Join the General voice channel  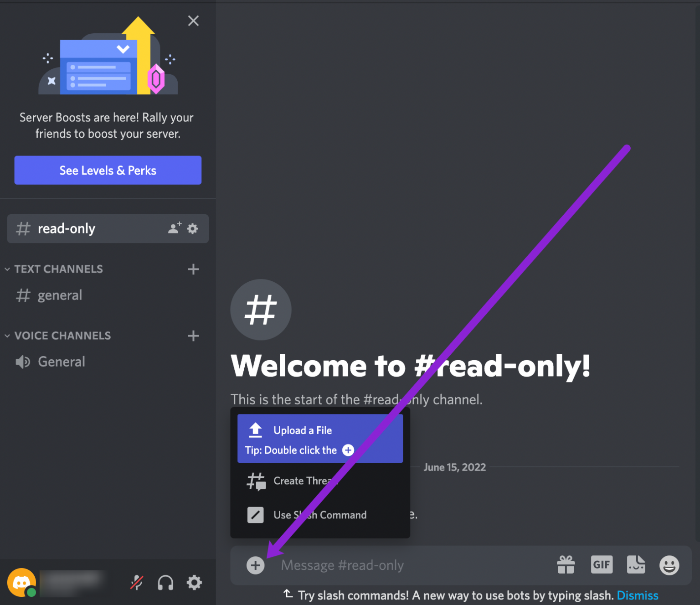click(61, 361)
